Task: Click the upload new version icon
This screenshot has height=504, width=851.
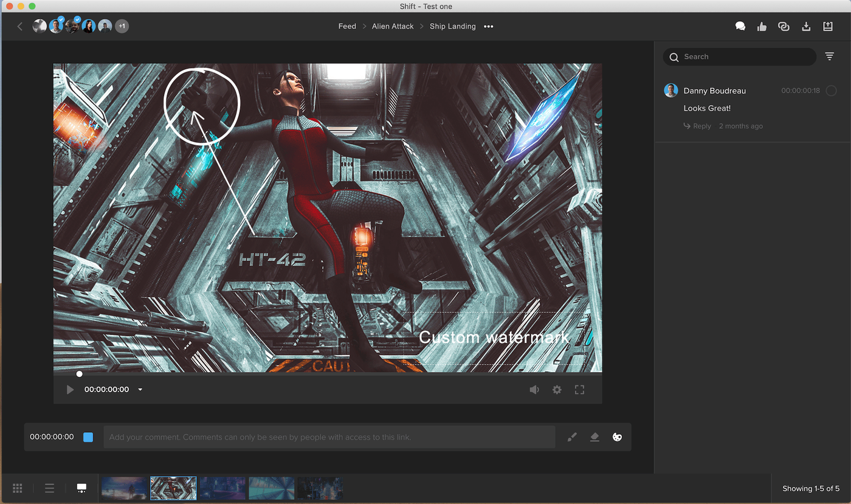Action: 827,26
